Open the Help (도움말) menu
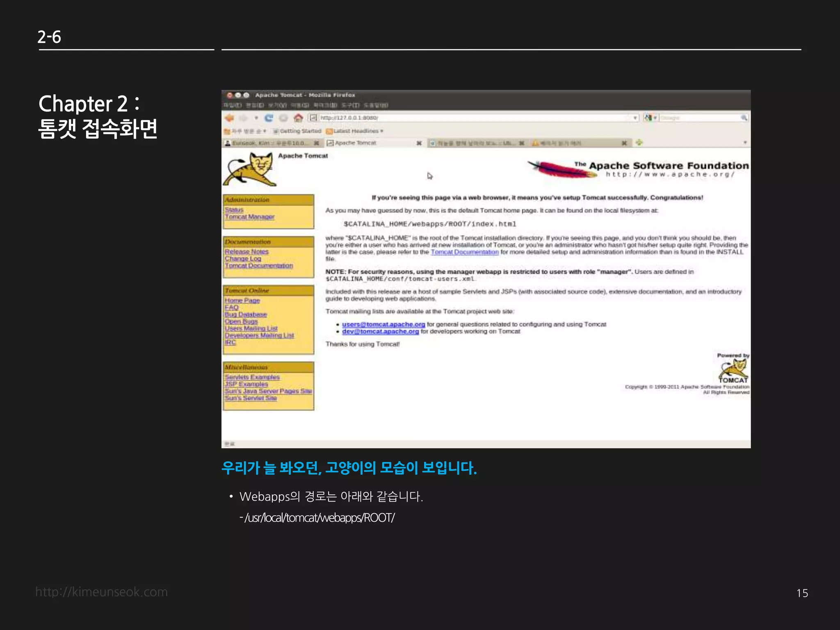The image size is (840, 630). (375, 105)
